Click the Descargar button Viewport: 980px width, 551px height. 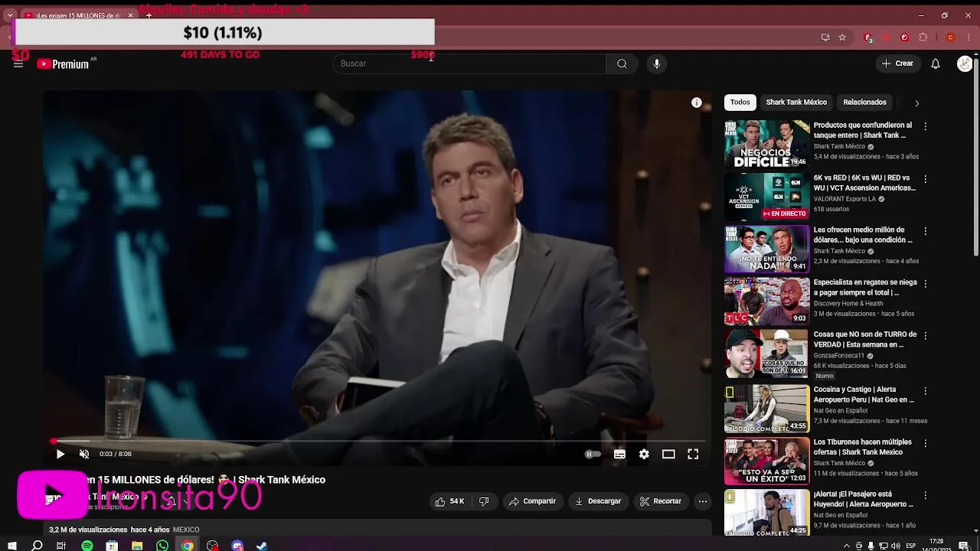point(597,501)
